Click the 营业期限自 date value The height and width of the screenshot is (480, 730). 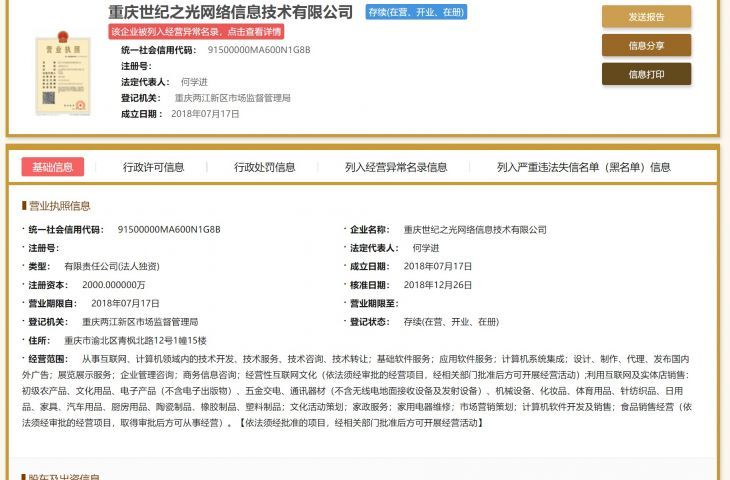click(x=125, y=303)
